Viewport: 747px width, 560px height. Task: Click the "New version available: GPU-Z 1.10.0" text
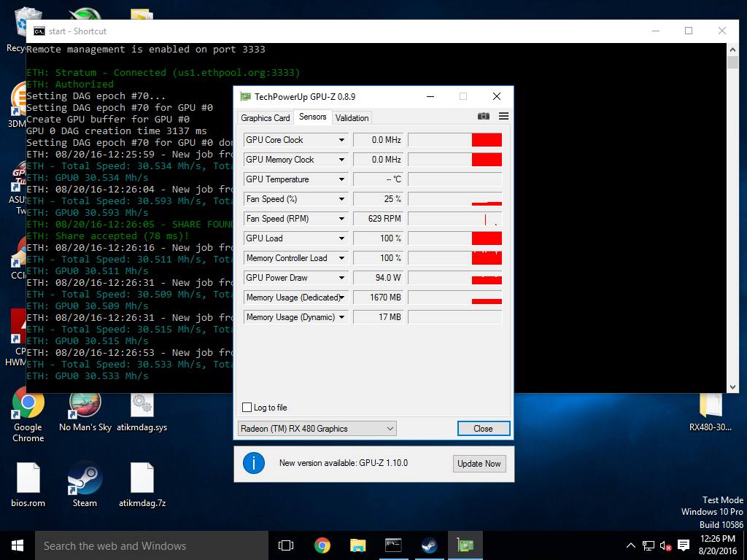tap(344, 463)
